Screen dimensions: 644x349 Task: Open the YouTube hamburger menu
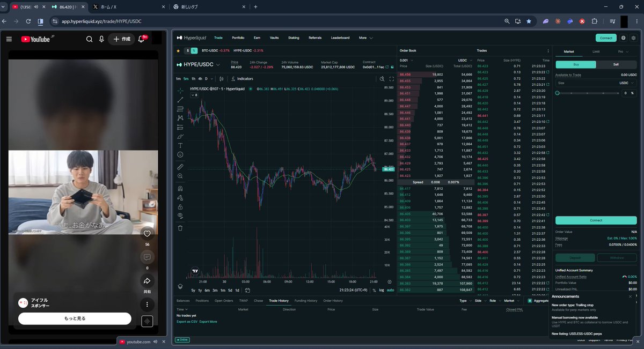[x=9, y=39]
